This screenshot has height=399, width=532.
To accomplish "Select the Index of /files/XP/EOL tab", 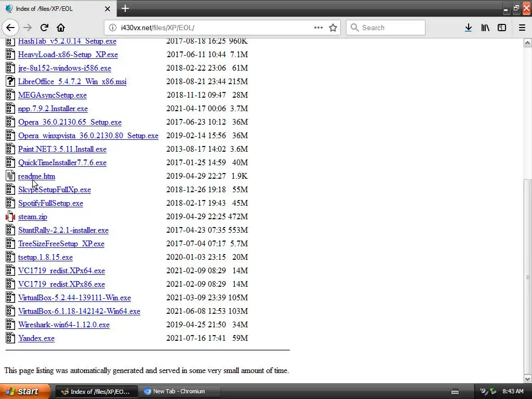I will pos(58,8).
